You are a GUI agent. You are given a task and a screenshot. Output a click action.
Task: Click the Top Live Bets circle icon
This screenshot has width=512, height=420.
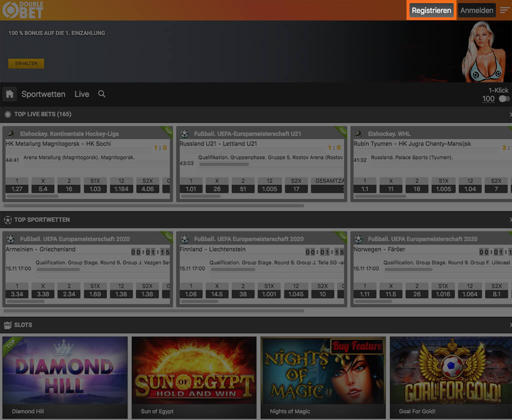(x=8, y=114)
